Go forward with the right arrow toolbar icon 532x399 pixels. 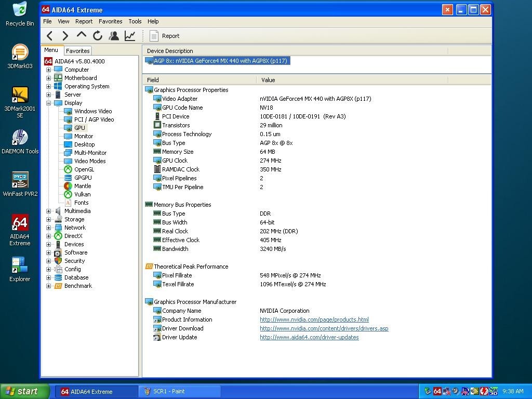click(x=65, y=36)
